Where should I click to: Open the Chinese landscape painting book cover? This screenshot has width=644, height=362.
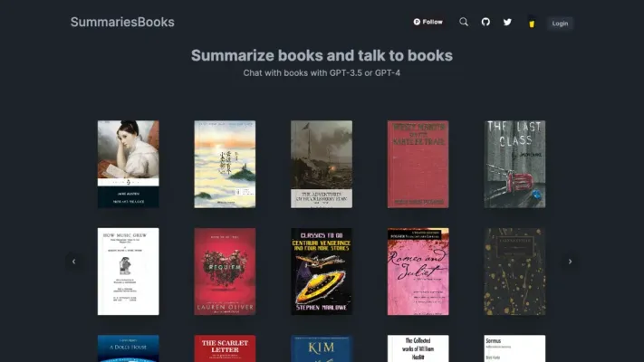pyautogui.click(x=225, y=164)
